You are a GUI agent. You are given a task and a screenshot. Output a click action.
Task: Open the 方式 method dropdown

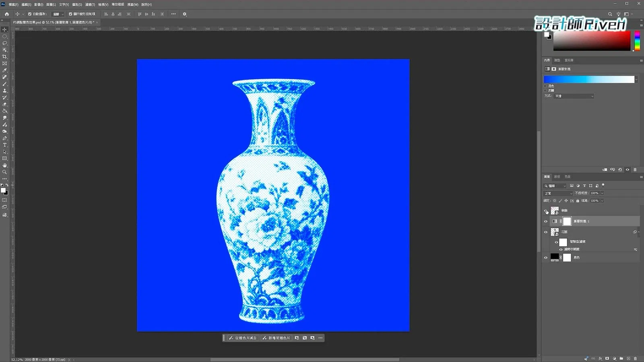(574, 96)
